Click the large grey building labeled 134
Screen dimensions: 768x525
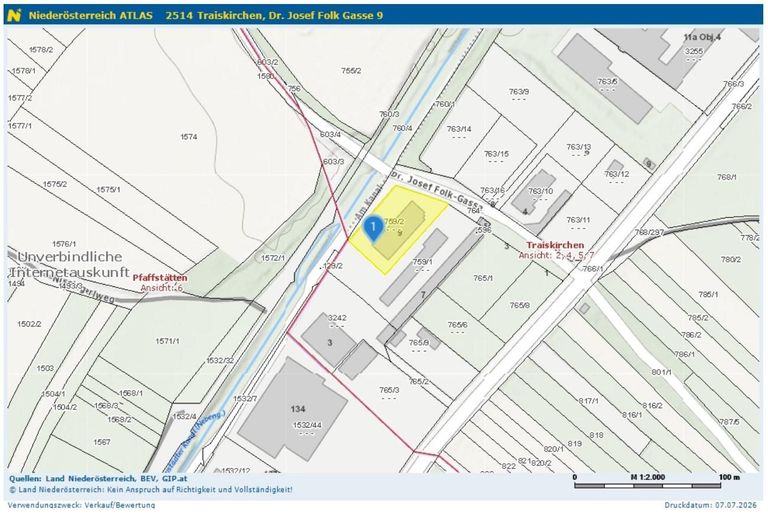pos(292,409)
